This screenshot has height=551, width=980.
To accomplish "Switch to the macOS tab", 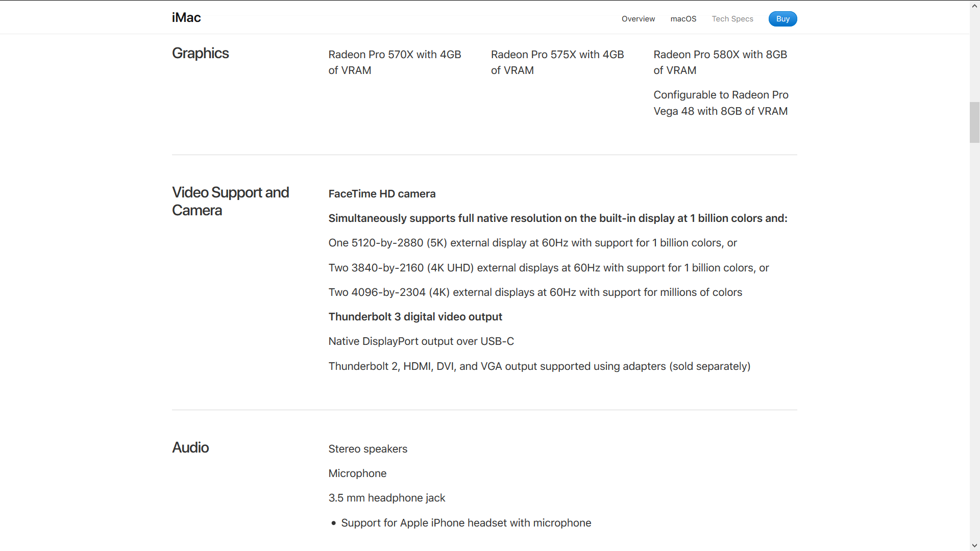I will [x=683, y=19].
